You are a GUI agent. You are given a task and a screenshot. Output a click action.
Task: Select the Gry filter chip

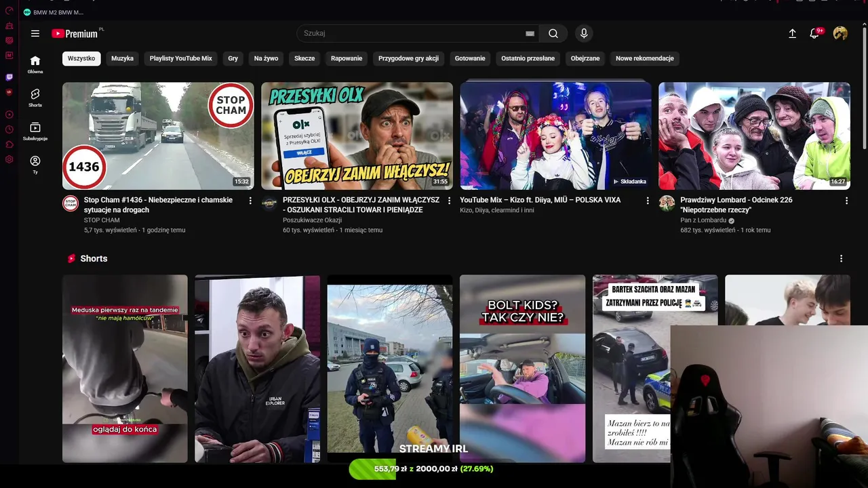click(x=233, y=58)
